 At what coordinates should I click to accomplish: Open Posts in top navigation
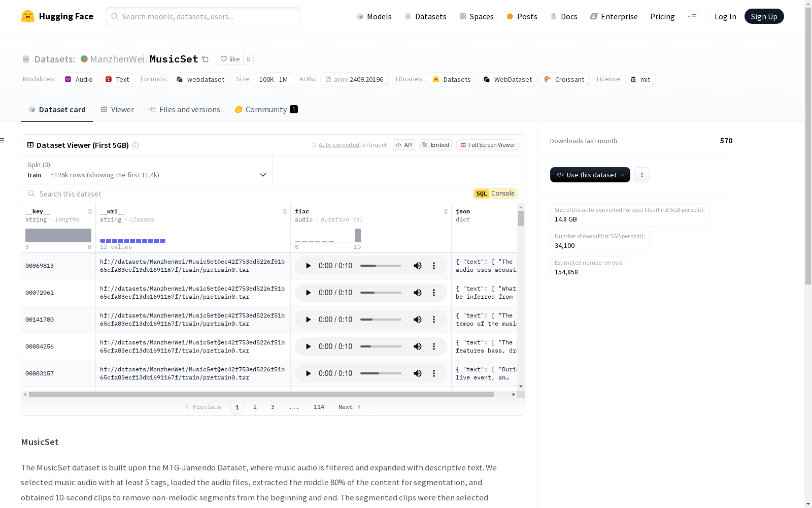coord(522,16)
